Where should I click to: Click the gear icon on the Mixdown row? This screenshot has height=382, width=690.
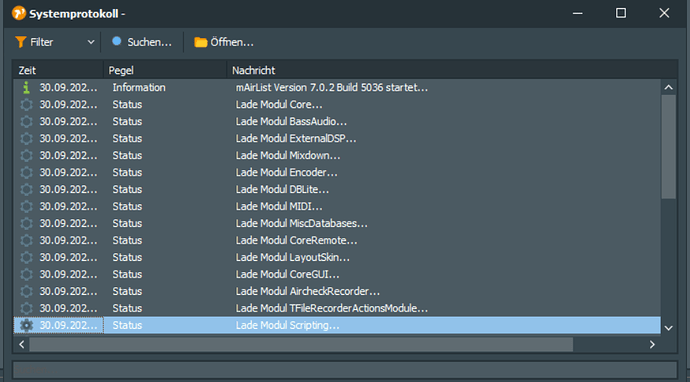tap(26, 155)
